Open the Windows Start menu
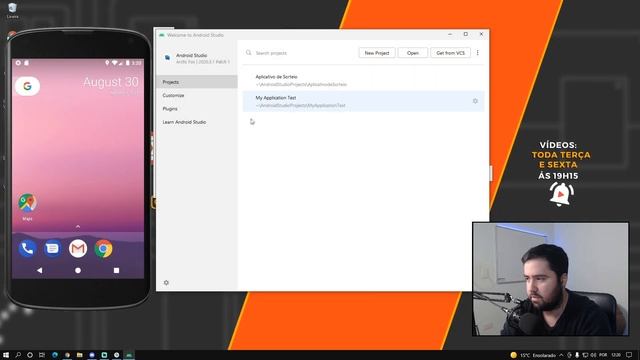 point(6,355)
